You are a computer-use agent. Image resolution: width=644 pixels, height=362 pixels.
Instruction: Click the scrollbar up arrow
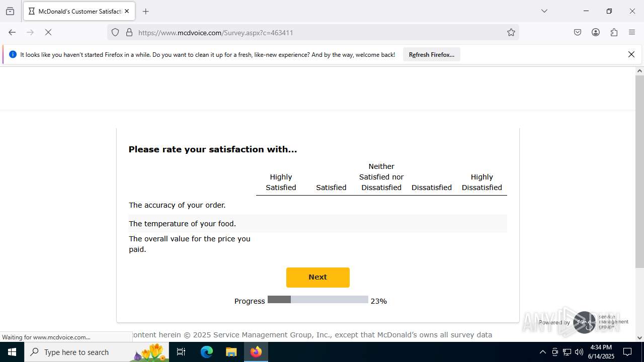point(639,71)
